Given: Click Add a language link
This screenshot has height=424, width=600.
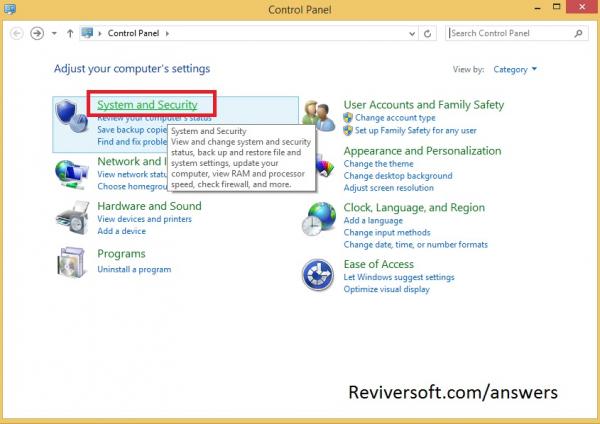Looking at the screenshot, I should point(373,221).
